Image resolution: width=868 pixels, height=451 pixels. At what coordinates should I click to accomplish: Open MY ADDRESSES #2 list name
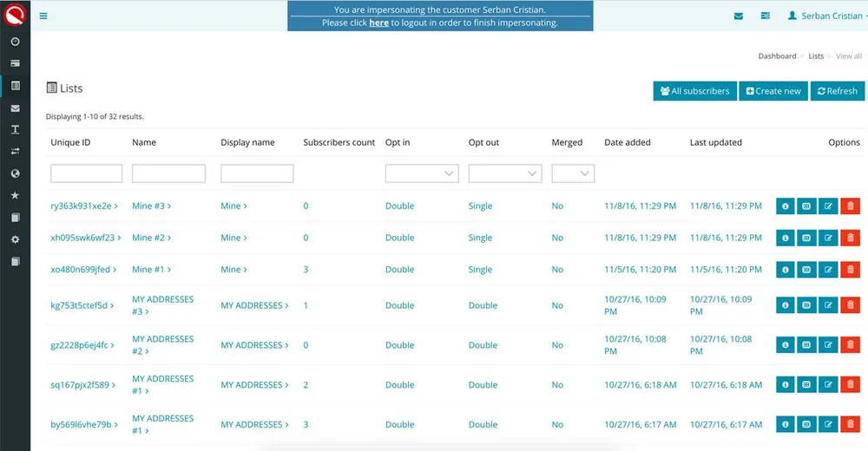coord(163,345)
